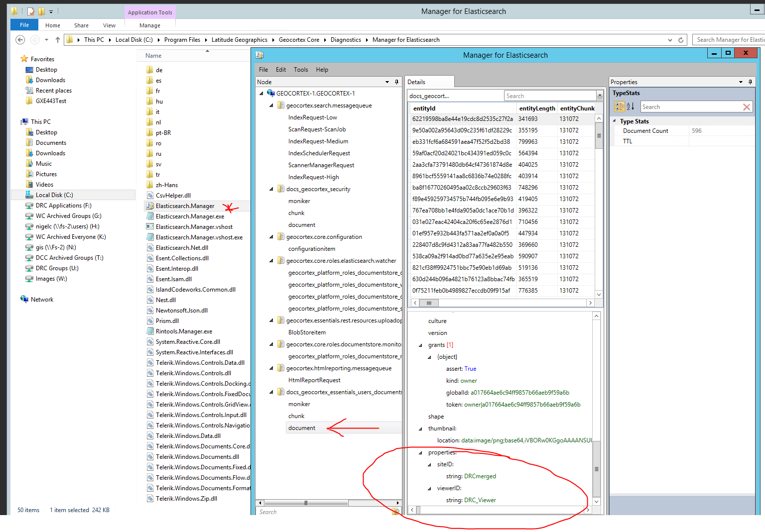
Task: Collapse the Type Stats category
Action: [615, 121]
